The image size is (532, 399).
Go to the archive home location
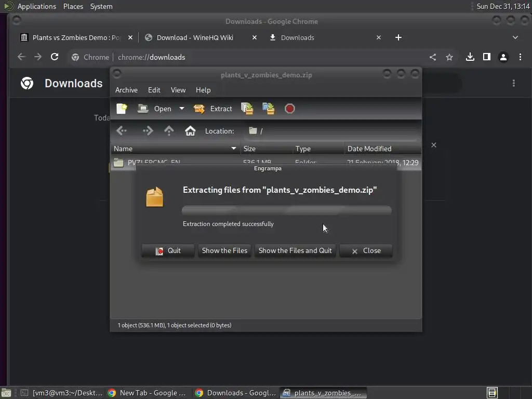click(x=190, y=131)
